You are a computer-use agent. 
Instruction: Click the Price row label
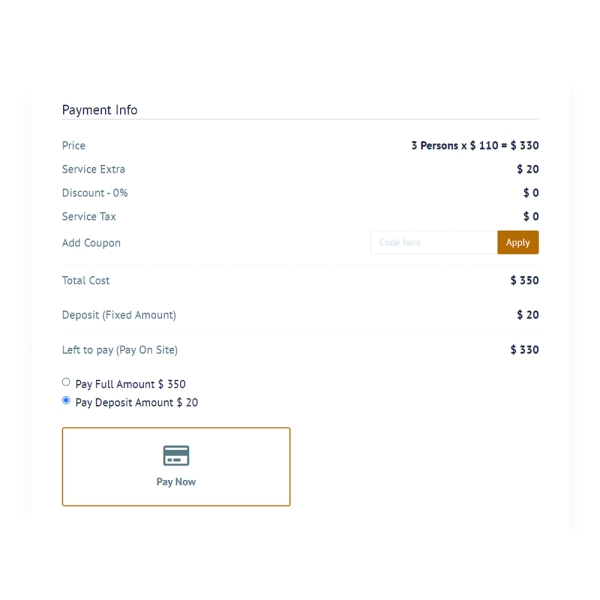pyautogui.click(x=74, y=146)
